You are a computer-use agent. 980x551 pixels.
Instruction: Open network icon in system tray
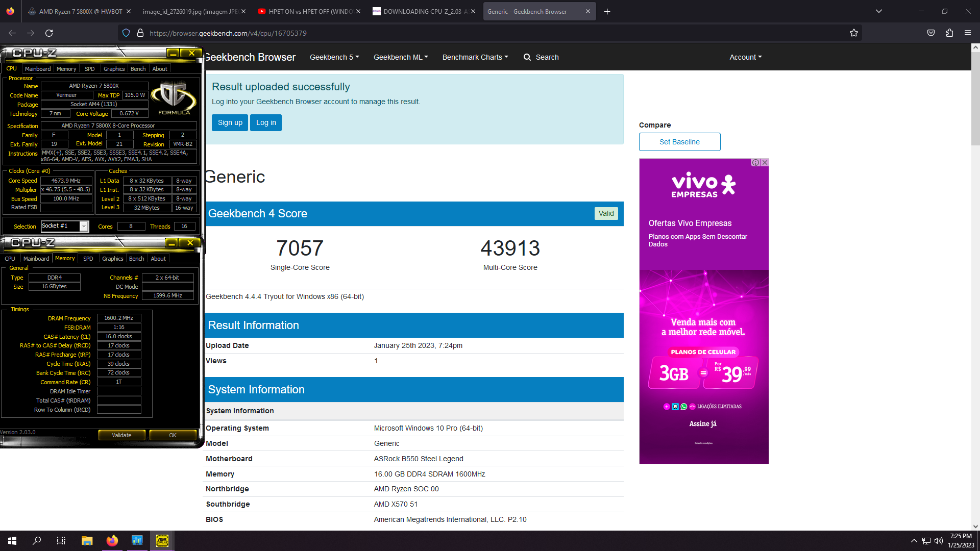[x=926, y=541]
